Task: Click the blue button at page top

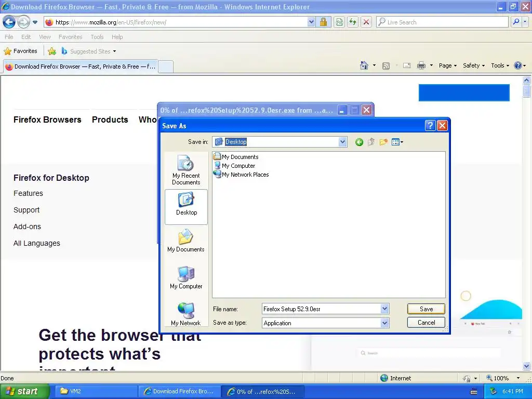Action: (464, 92)
